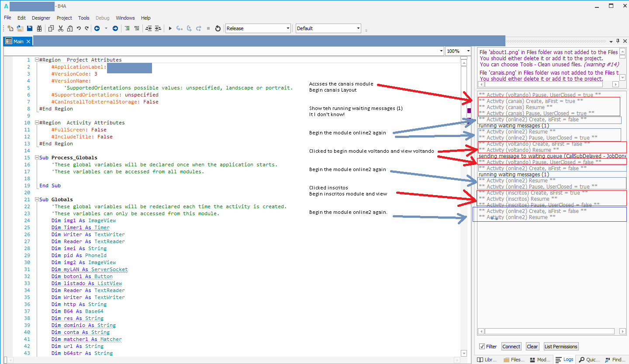
Task: Navigate backward with the blue left arrow
Action: tap(97, 28)
